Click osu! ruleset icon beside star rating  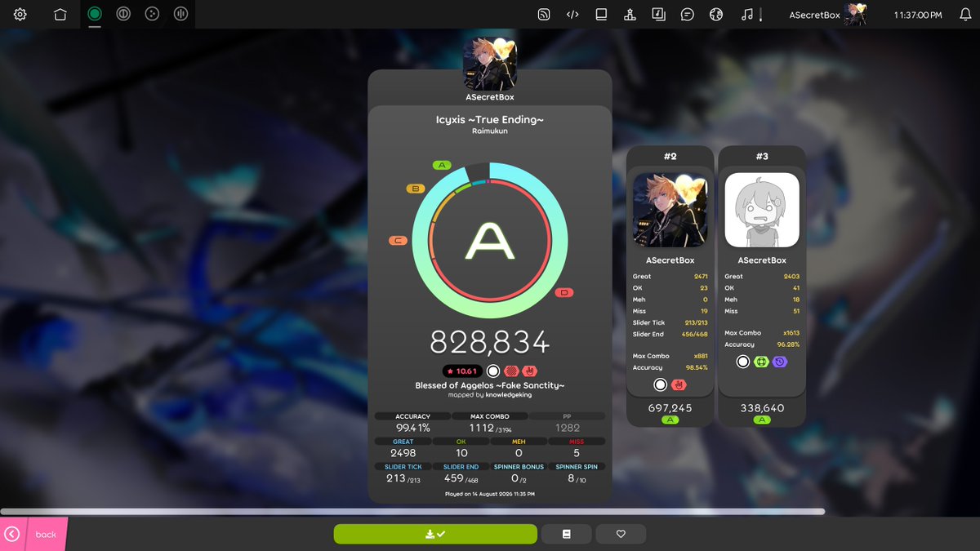[492, 371]
